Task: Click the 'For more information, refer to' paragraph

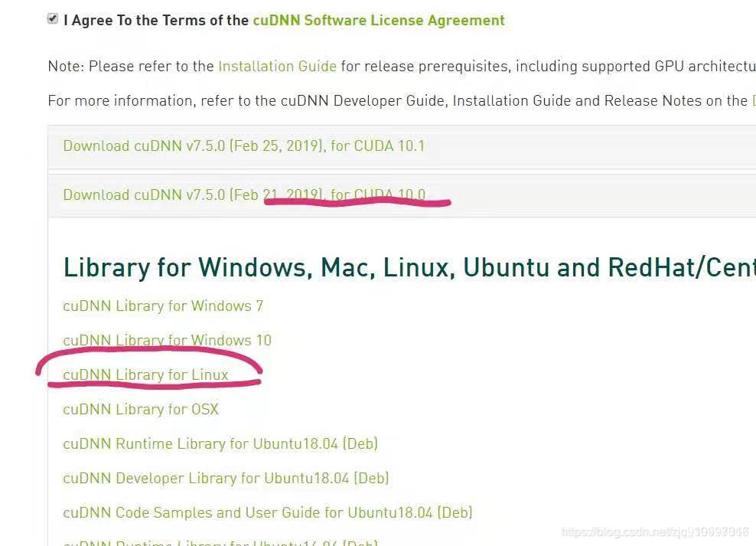Action: point(402,101)
